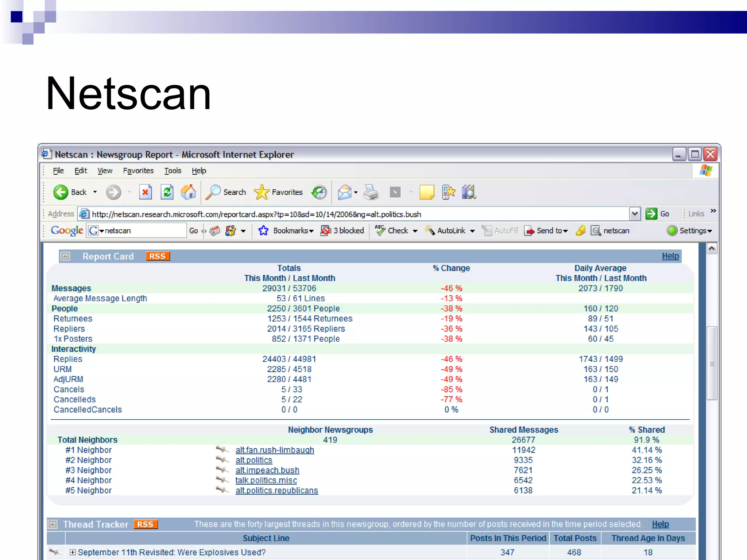Click the Mail envelope icon
This screenshot has width=747, height=560.
[344, 192]
